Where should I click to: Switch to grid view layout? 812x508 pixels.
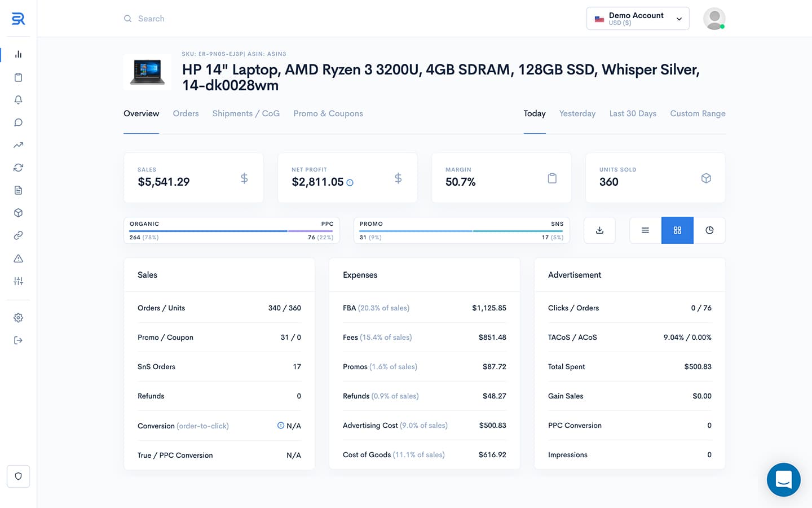[677, 230]
